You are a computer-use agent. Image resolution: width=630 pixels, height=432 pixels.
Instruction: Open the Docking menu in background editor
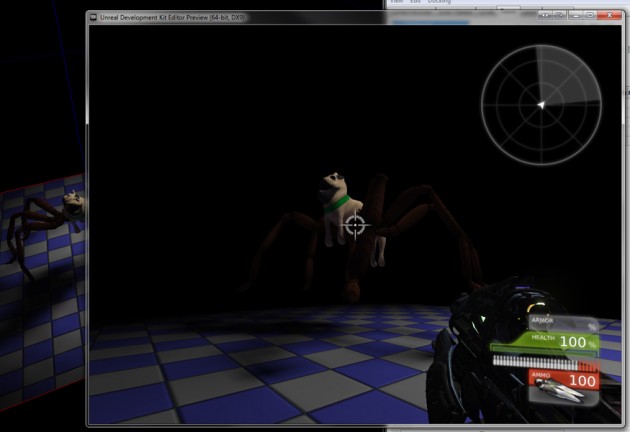(439, 3)
